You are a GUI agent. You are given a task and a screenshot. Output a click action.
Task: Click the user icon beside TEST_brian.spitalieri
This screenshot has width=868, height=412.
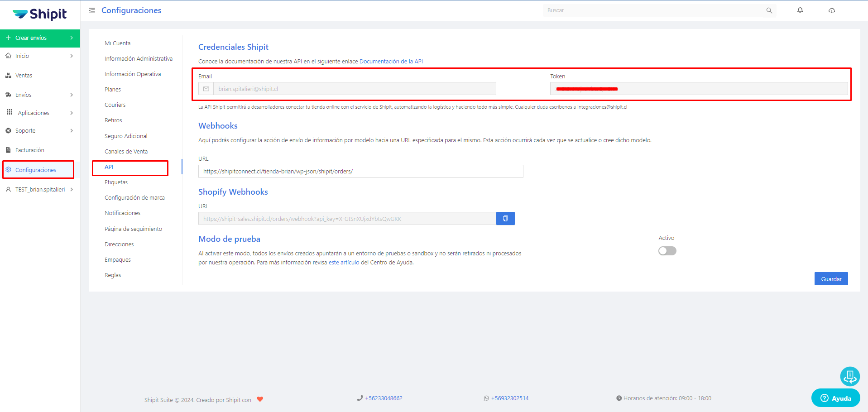click(8, 190)
